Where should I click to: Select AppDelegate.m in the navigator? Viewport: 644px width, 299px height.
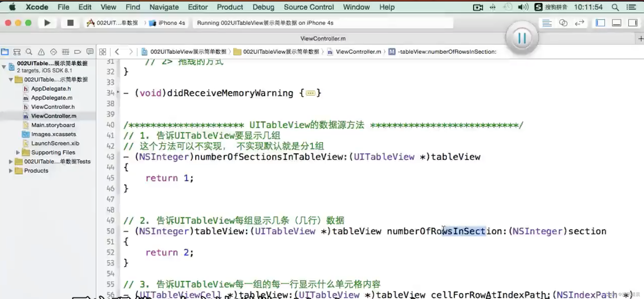coord(52,98)
